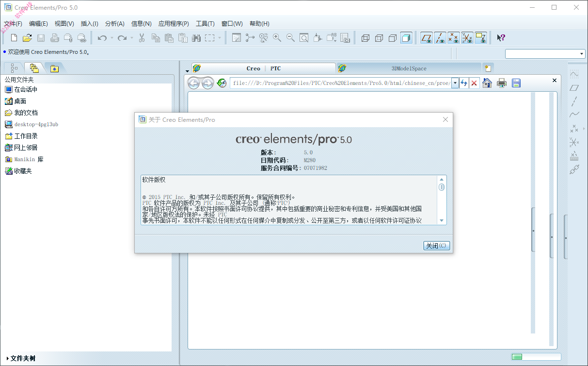588x366 pixels.
Task: Open the Favorites navigator tab
Action: tap(54, 68)
